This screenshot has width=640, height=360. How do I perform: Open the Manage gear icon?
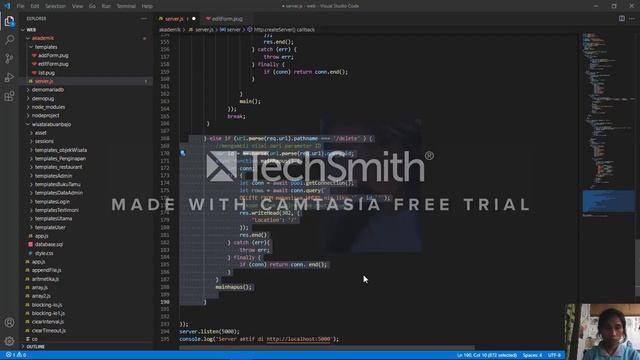pyautogui.click(x=9, y=341)
